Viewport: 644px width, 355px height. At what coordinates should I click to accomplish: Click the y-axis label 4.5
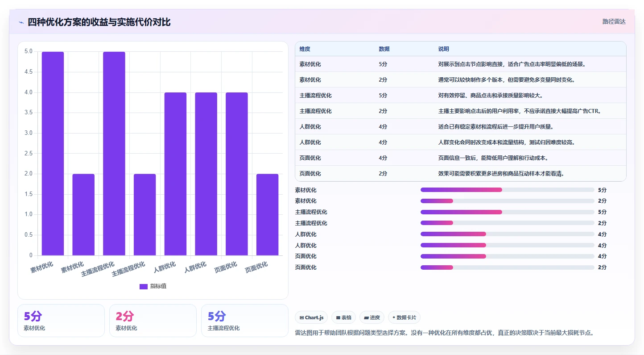[x=28, y=72]
